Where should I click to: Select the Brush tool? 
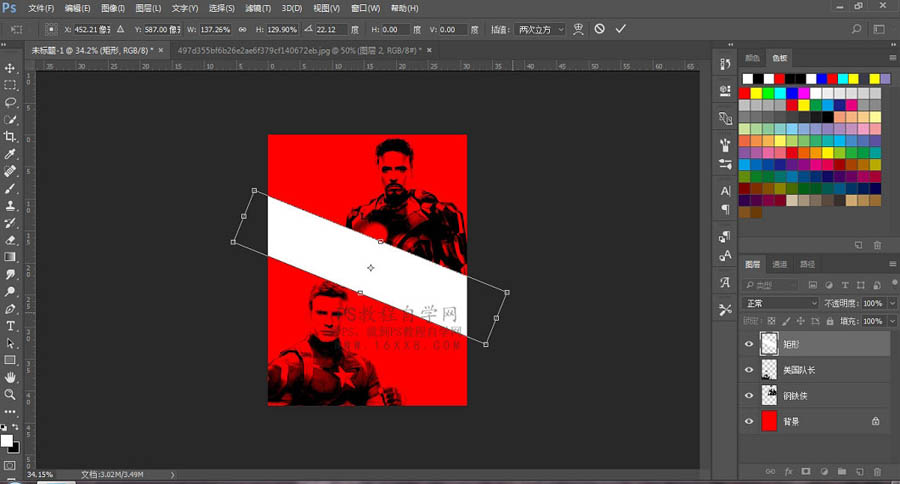tap(10, 188)
